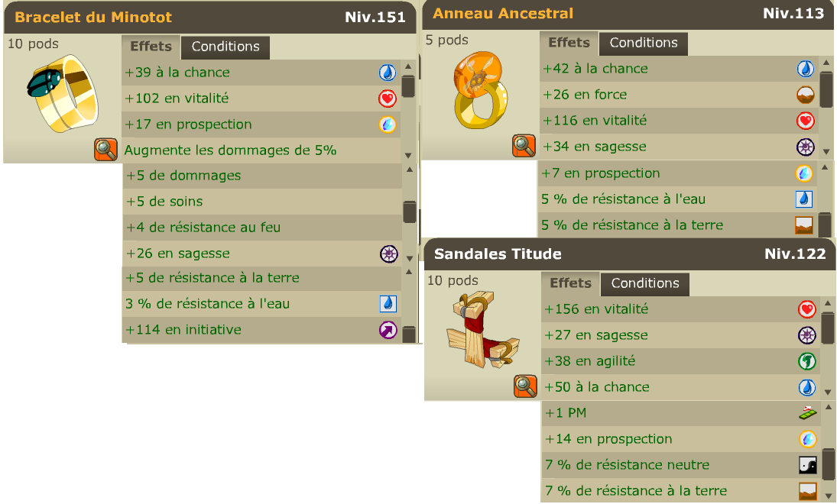
Task: Click the Bracelet du Minotot item image
Action: click(x=63, y=93)
